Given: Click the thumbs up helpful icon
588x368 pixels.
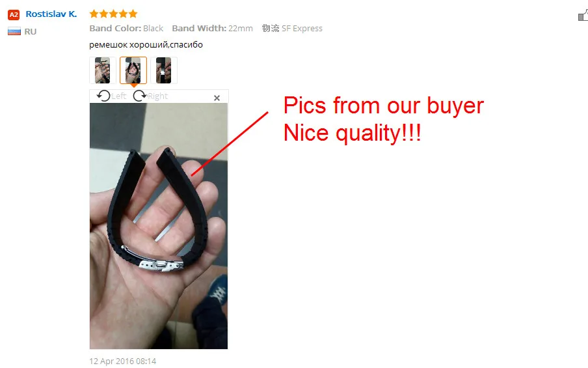Looking at the screenshot, I should tap(583, 16).
